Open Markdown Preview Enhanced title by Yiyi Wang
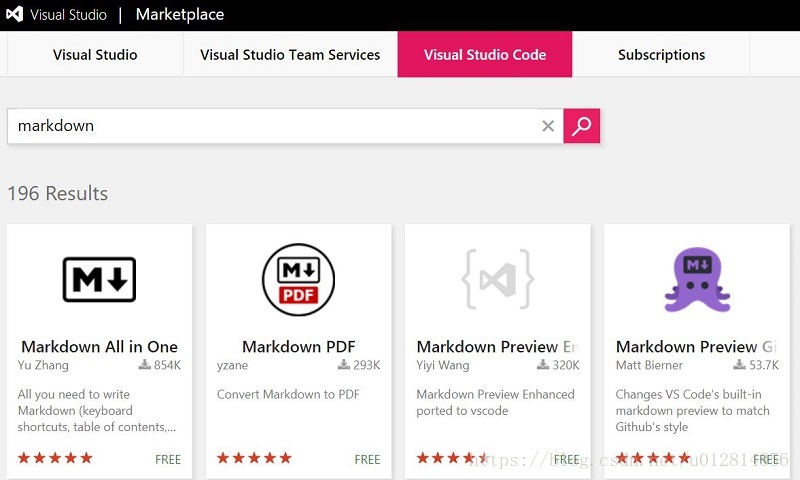 coord(497,347)
